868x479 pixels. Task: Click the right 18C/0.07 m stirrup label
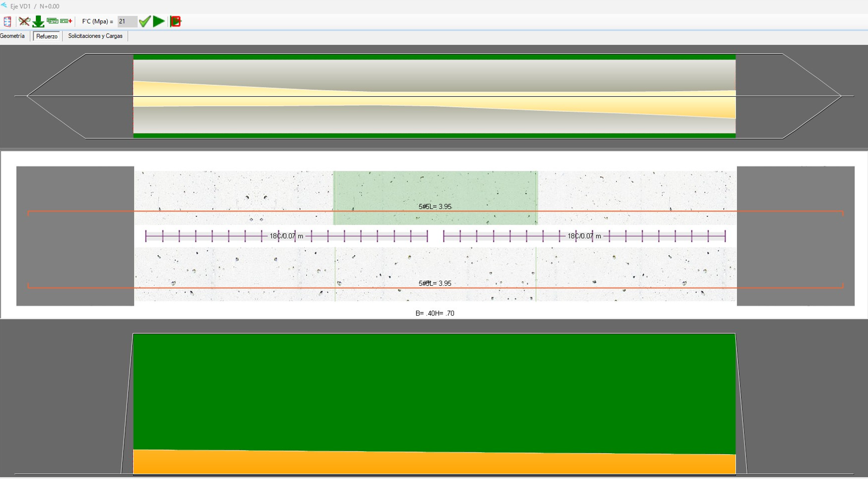click(x=584, y=236)
